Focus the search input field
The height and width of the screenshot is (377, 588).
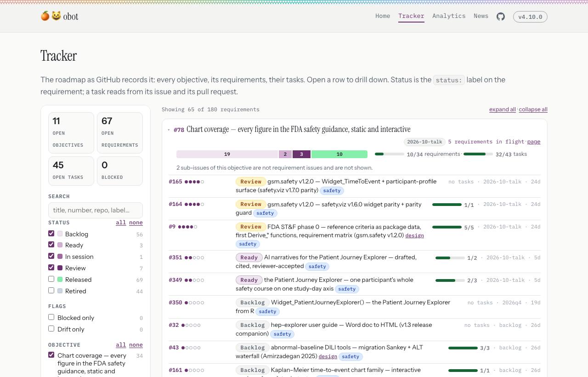[x=96, y=210]
